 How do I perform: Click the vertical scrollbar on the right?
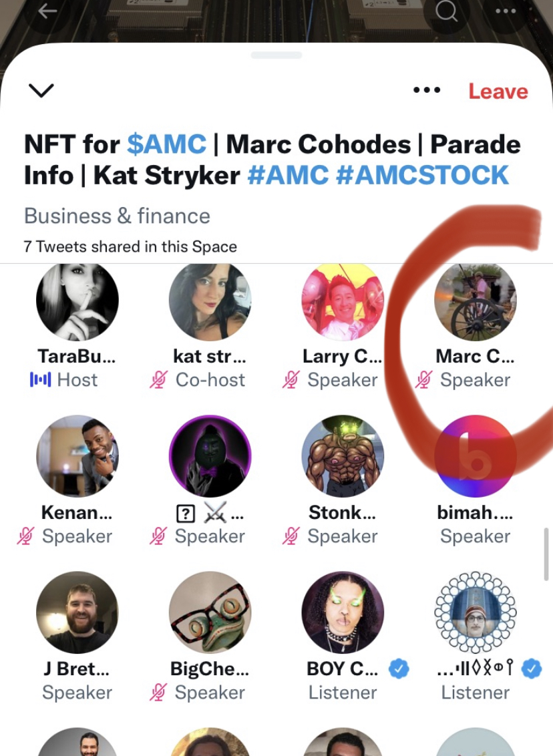546,554
